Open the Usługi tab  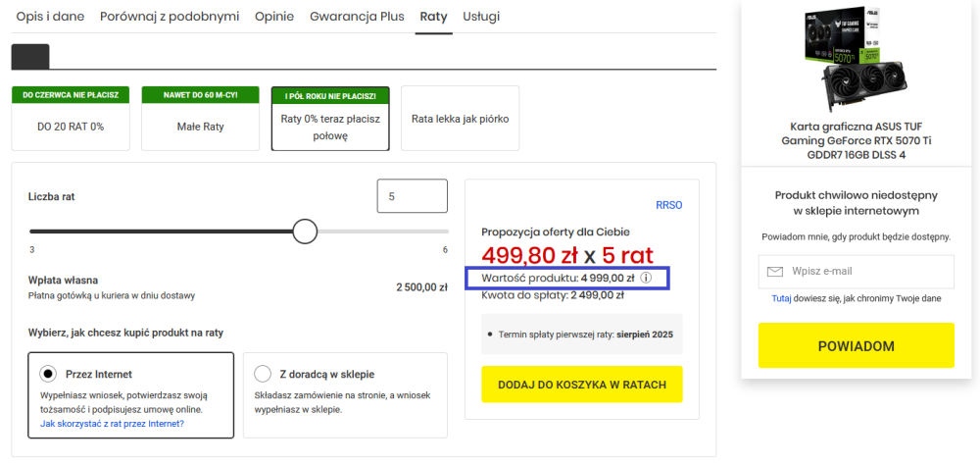click(x=481, y=17)
